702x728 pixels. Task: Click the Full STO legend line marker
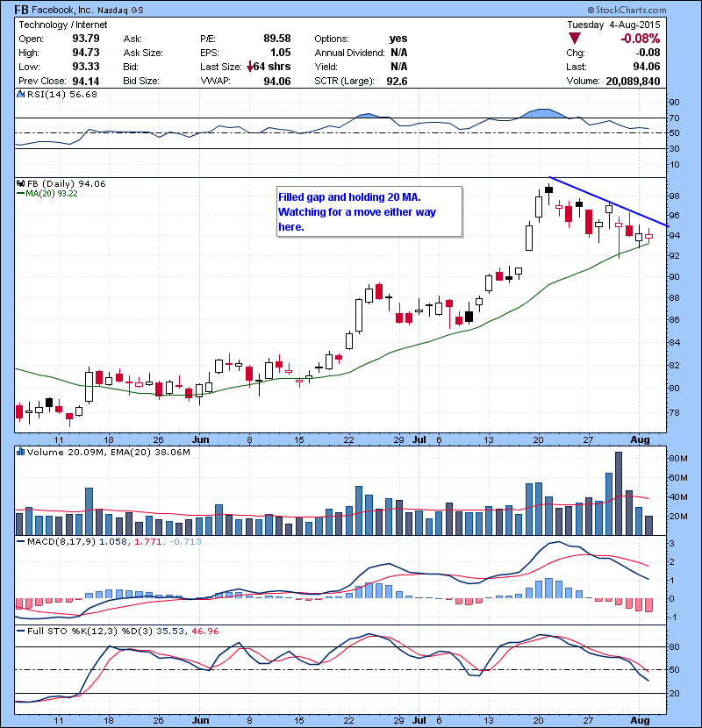pyautogui.click(x=20, y=631)
